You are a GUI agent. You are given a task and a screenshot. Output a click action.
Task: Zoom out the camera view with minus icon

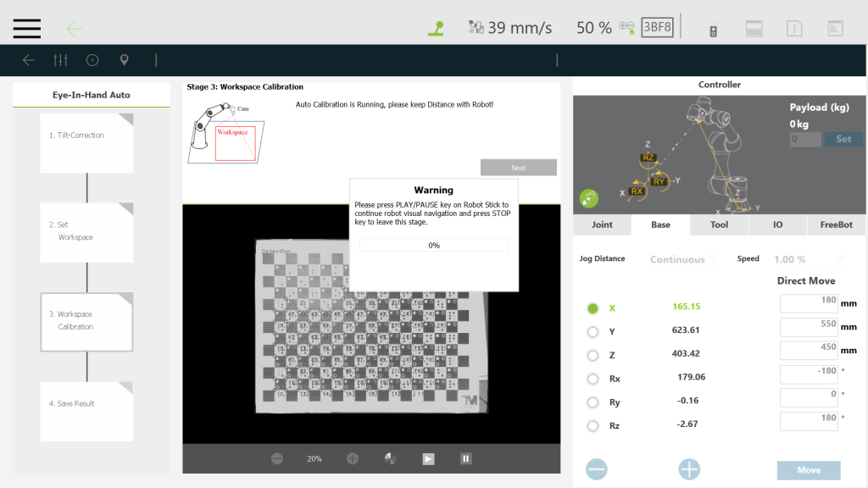pyautogui.click(x=277, y=458)
